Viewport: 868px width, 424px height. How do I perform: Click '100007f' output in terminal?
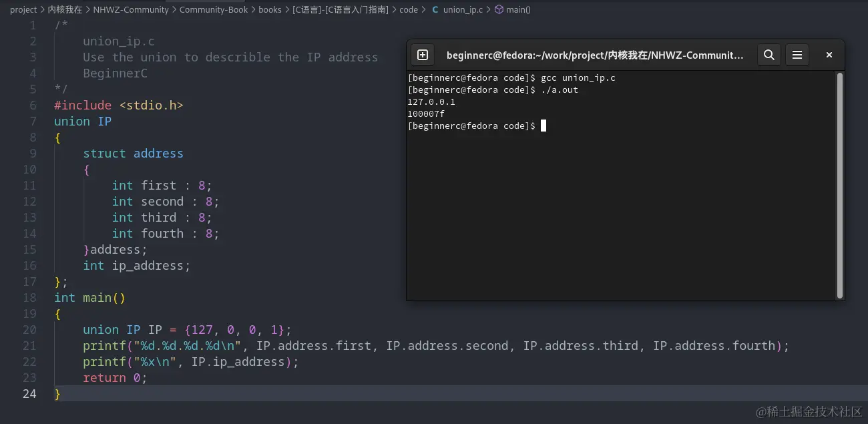[426, 114]
